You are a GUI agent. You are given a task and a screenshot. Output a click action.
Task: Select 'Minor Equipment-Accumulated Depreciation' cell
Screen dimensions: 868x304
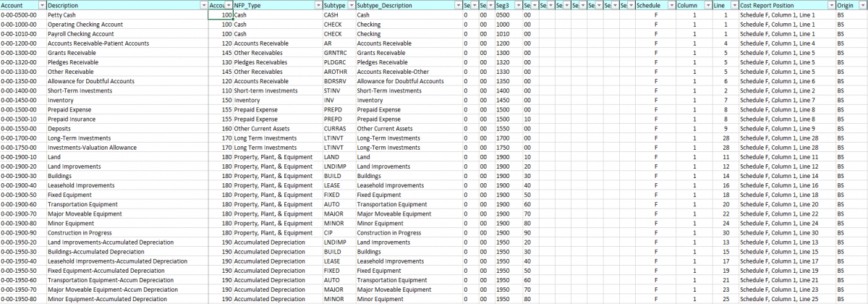pos(127,298)
